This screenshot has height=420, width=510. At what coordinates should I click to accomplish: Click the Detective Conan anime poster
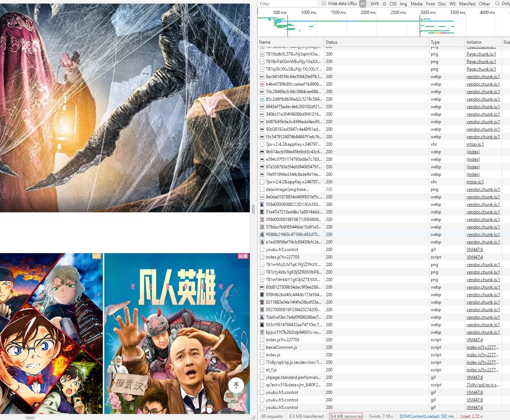click(x=51, y=333)
